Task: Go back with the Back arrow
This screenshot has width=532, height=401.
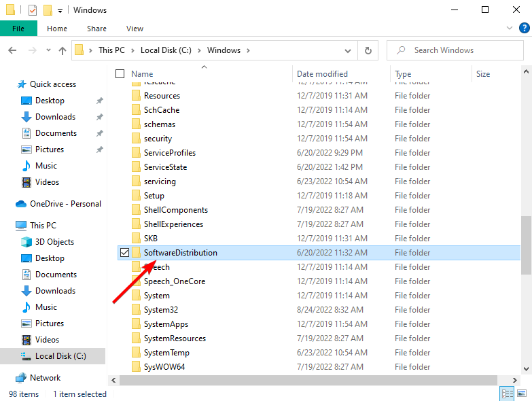Action: pos(12,50)
